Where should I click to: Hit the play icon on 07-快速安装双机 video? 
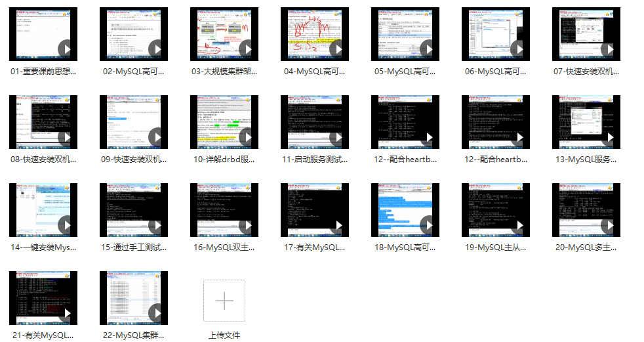pyautogui.click(x=609, y=50)
